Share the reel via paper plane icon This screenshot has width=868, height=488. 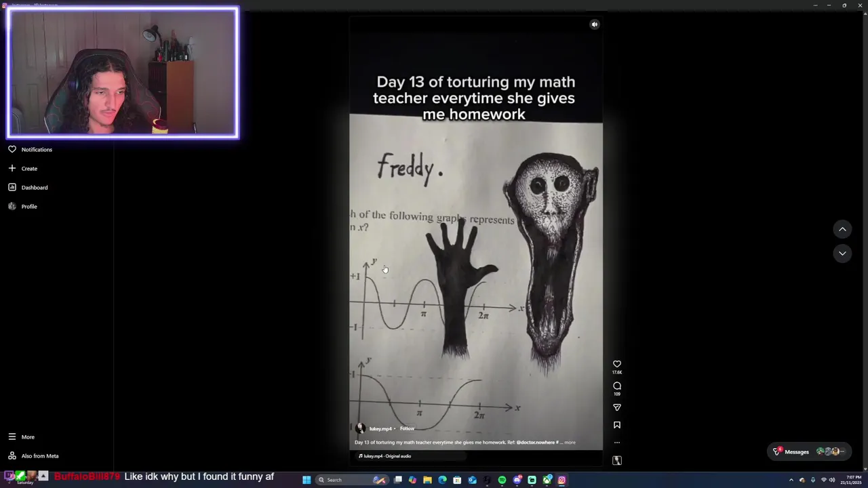click(617, 407)
